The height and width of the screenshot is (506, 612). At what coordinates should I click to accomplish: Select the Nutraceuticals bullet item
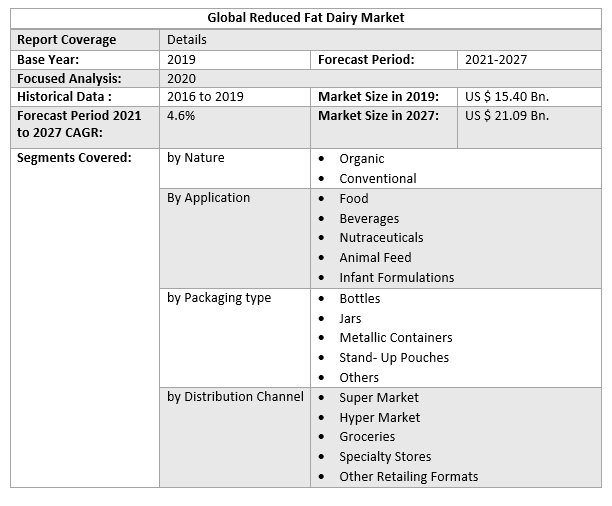(381, 238)
